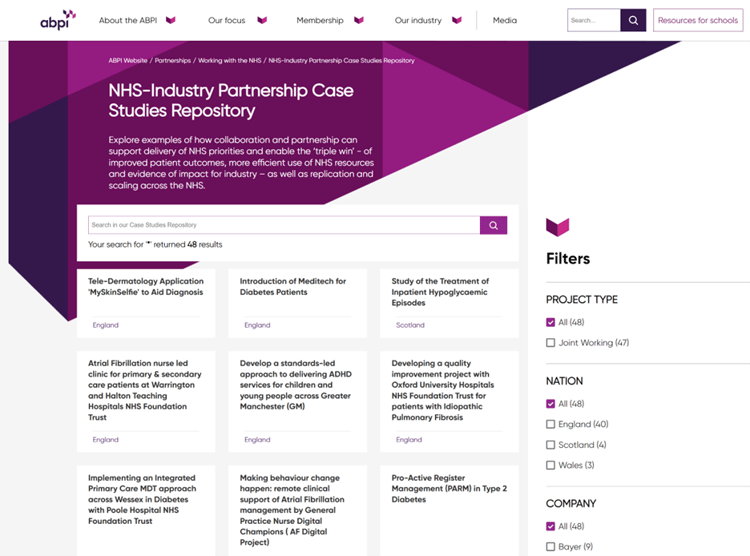Open the Membership menu
The height and width of the screenshot is (556, 750).
click(x=320, y=20)
